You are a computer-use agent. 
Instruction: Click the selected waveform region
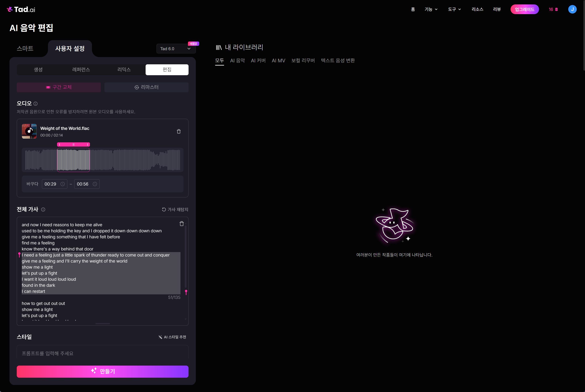point(73,160)
